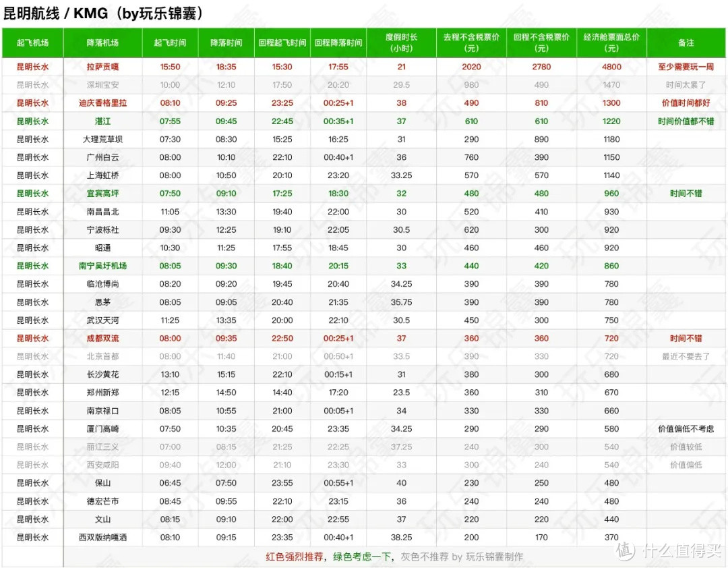Click total price 370 in 西双版纳 row
Viewport: 728px width, 568px height.
click(x=611, y=538)
